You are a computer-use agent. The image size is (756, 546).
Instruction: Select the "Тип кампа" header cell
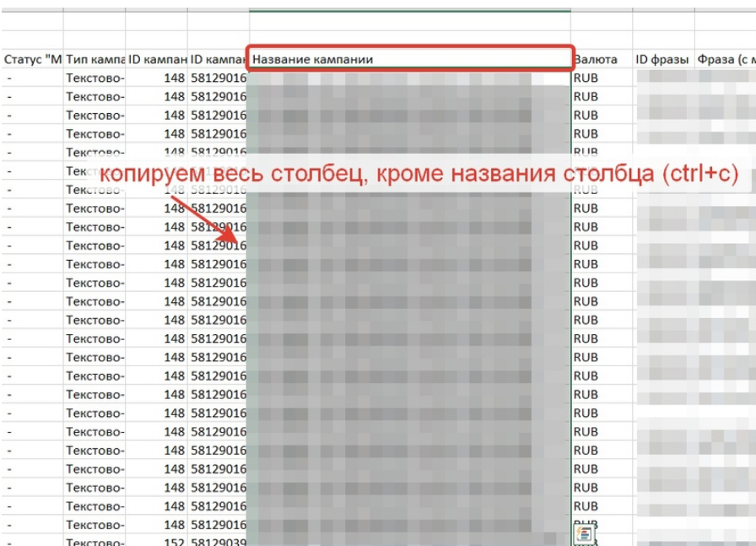pos(94,59)
